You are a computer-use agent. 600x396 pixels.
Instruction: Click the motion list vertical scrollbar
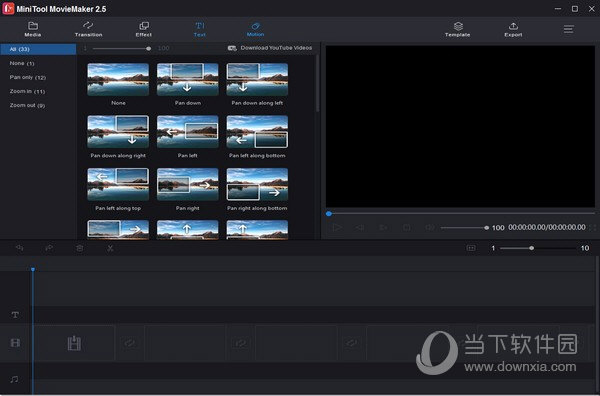tap(317, 83)
